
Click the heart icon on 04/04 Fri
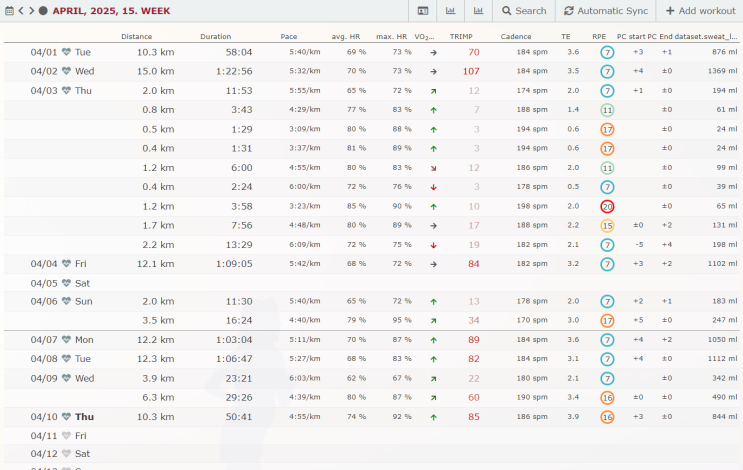[x=66, y=264]
